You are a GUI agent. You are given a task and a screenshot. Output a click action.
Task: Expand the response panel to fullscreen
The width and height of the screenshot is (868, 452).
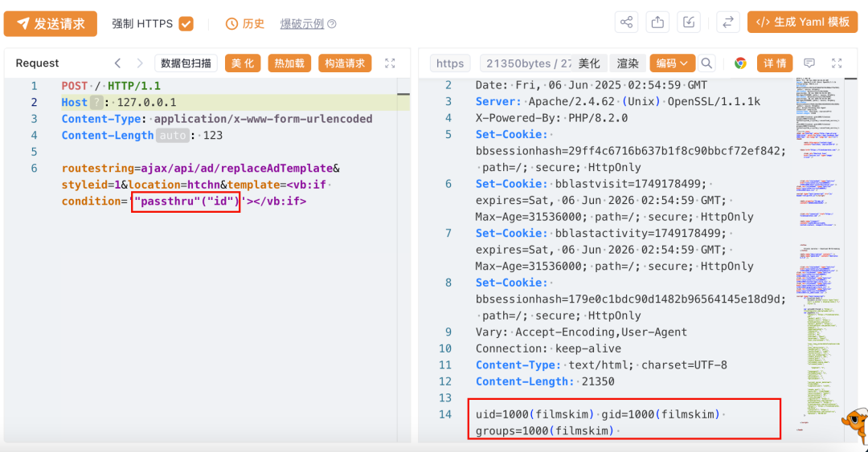click(837, 63)
